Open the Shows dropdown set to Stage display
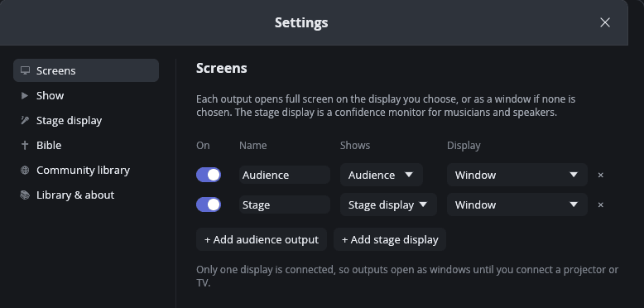The image size is (644, 308). coord(388,205)
